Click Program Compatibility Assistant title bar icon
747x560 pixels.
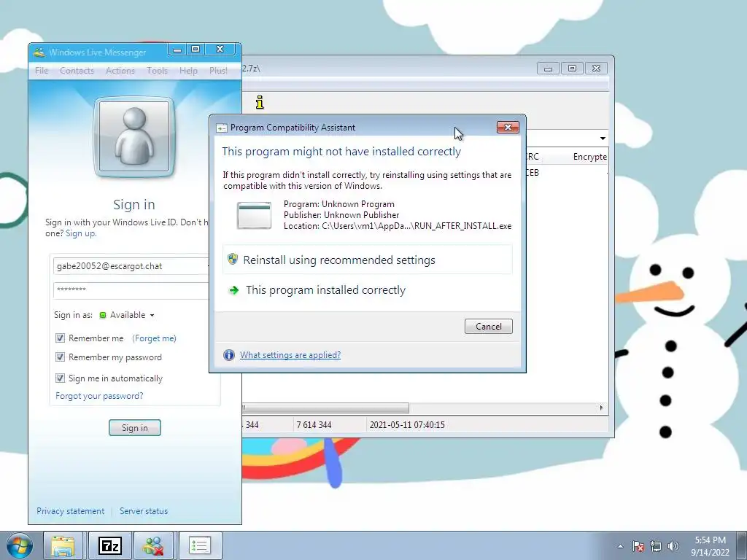(222, 128)
